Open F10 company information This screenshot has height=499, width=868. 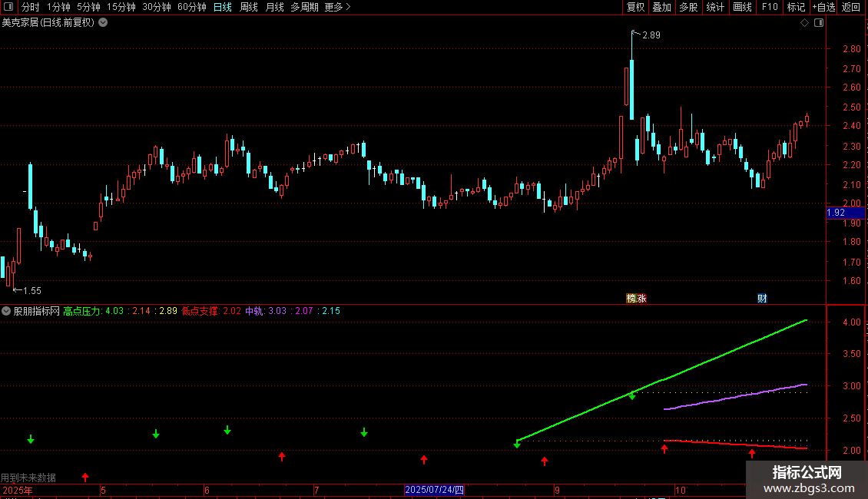click(770, 7)
